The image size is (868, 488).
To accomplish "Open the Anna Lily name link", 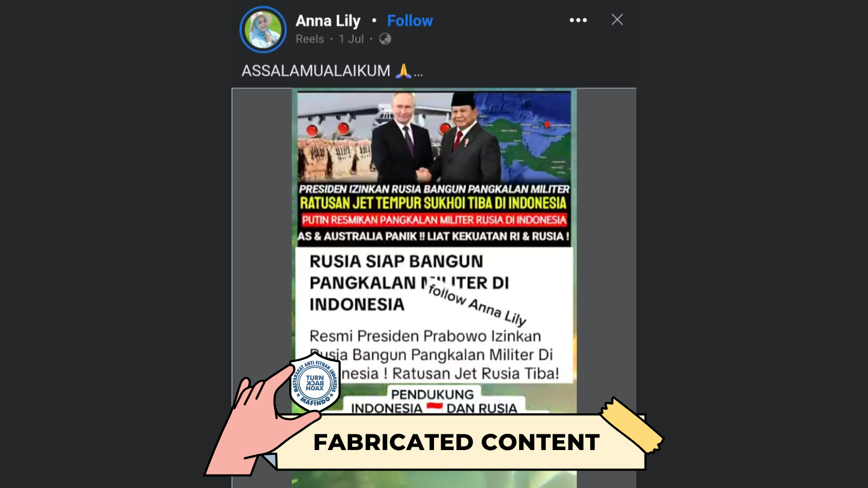I will (328, 21).
